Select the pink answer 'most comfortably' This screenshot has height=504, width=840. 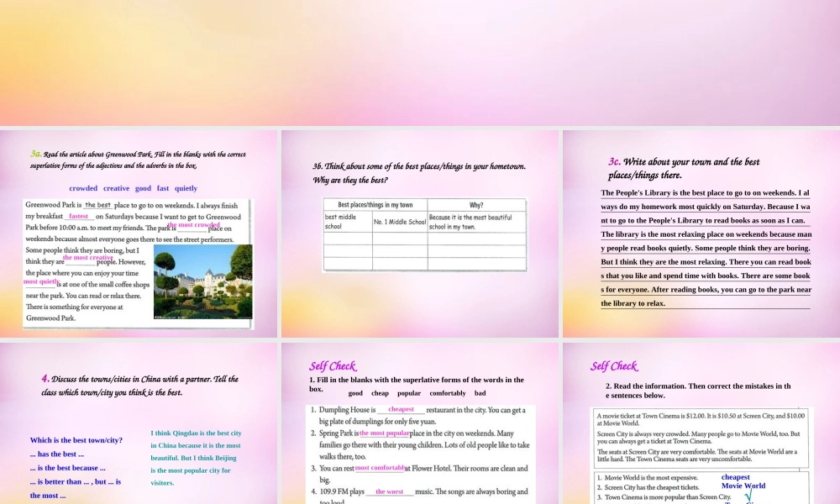380,468
